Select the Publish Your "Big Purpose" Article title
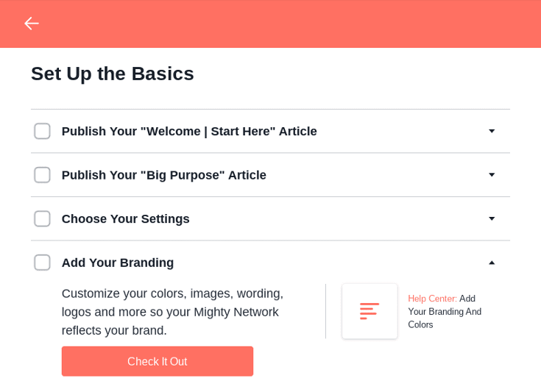541x392 pixels. (x=163, y=175)
